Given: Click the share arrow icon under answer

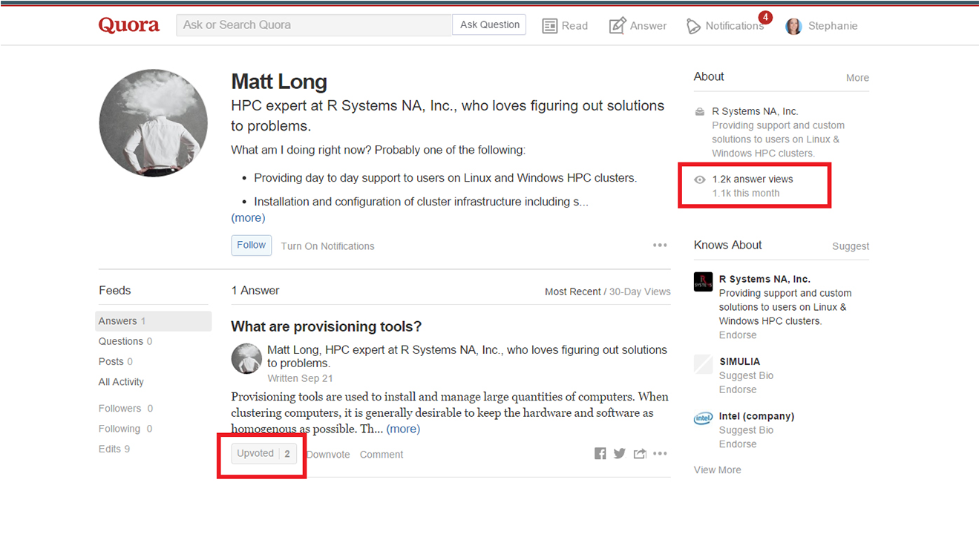Looking at the screenshot, I should click(x=639, y=454).
